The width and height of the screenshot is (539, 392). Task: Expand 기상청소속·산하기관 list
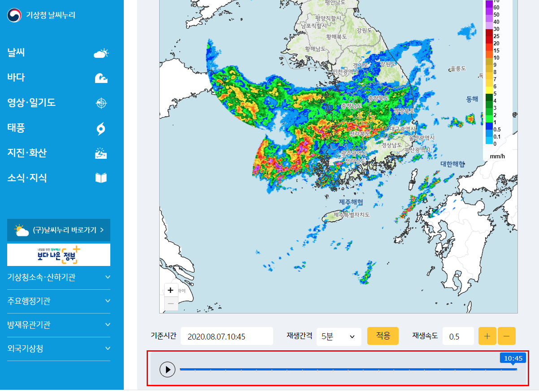point(59,277)
